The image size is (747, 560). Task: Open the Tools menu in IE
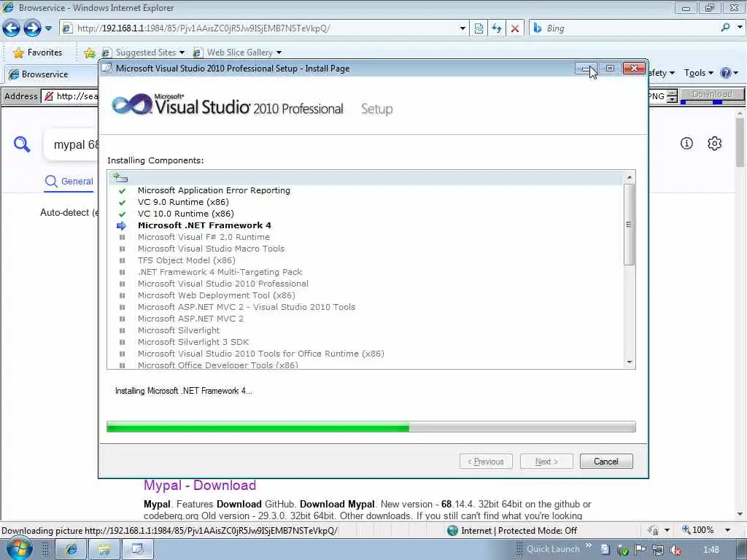(698, 73)
